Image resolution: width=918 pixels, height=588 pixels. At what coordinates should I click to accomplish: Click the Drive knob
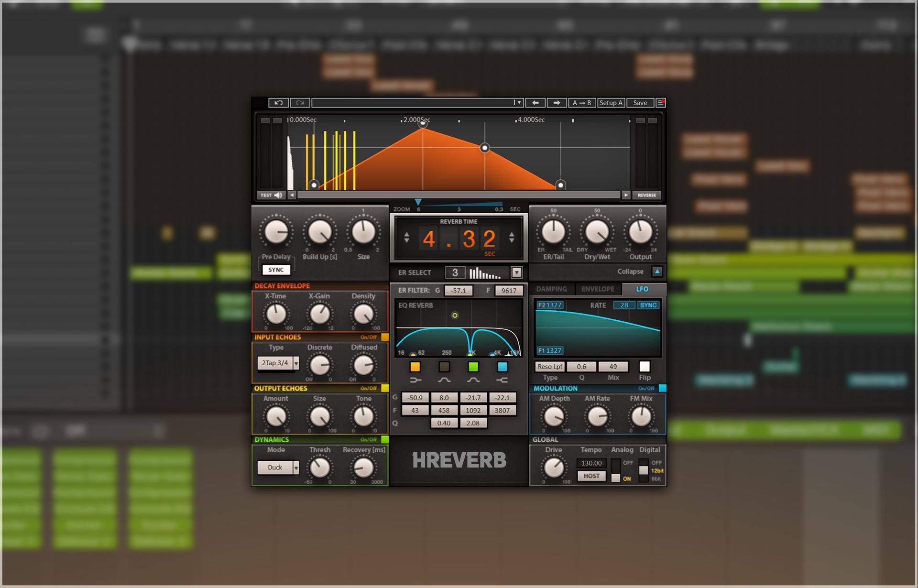(554, 468)
